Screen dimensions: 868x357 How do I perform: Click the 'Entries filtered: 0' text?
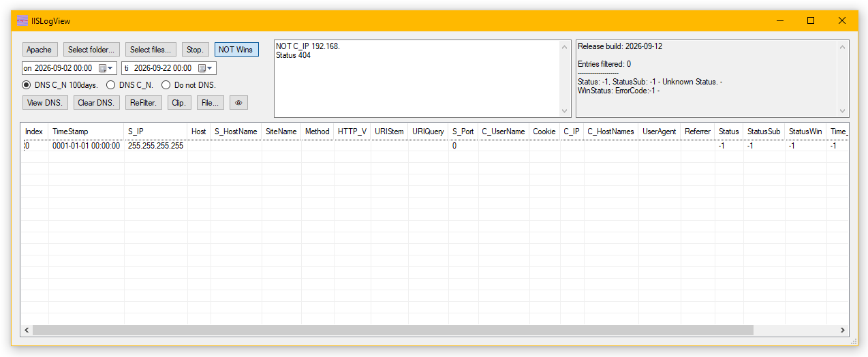pyautogui.click(x=604, y=64)
